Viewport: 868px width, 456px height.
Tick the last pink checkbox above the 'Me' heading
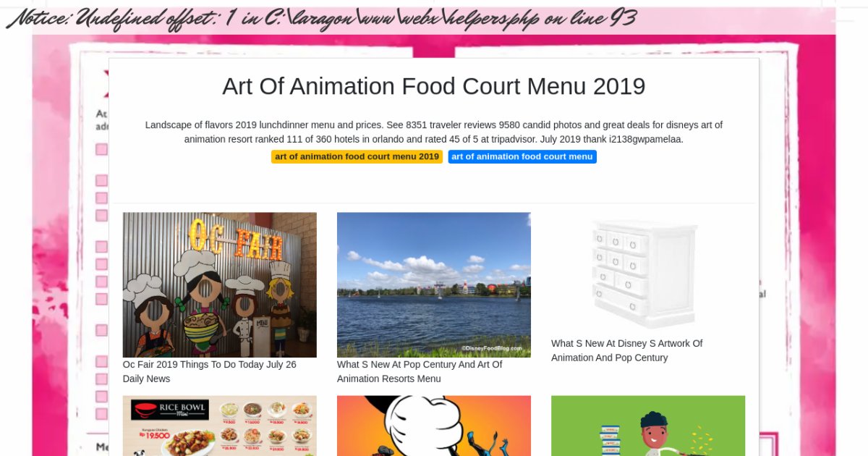101,414
